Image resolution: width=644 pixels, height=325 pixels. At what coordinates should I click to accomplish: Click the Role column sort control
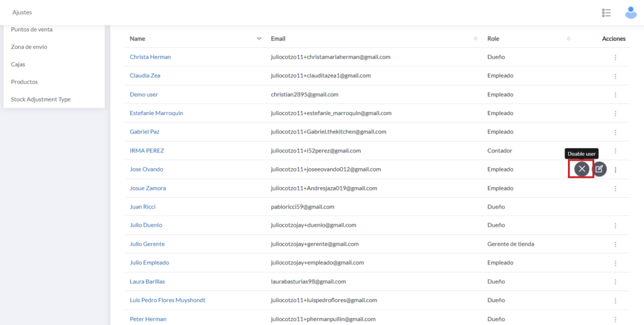pyautogui.click(x=569, y=39)
